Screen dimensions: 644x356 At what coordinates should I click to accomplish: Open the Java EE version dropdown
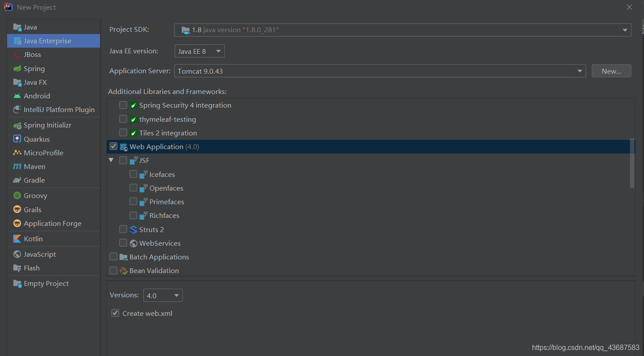(x=200, y=51)
